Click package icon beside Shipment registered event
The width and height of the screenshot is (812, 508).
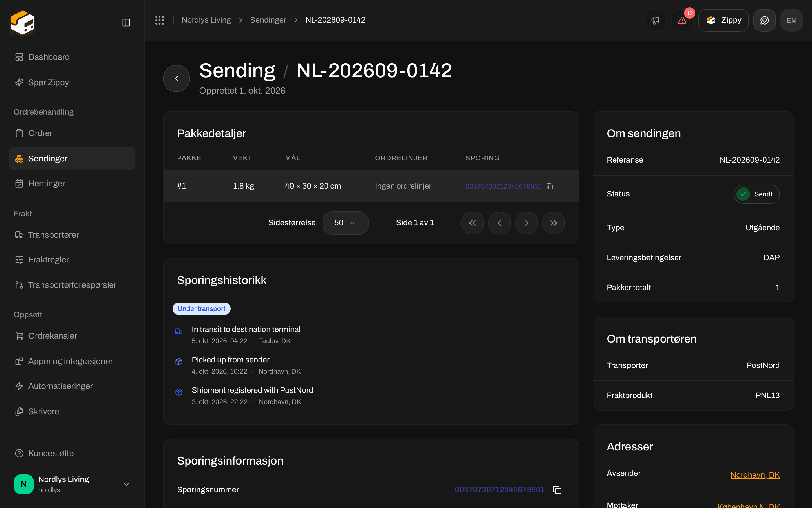[x=179, y=392]
